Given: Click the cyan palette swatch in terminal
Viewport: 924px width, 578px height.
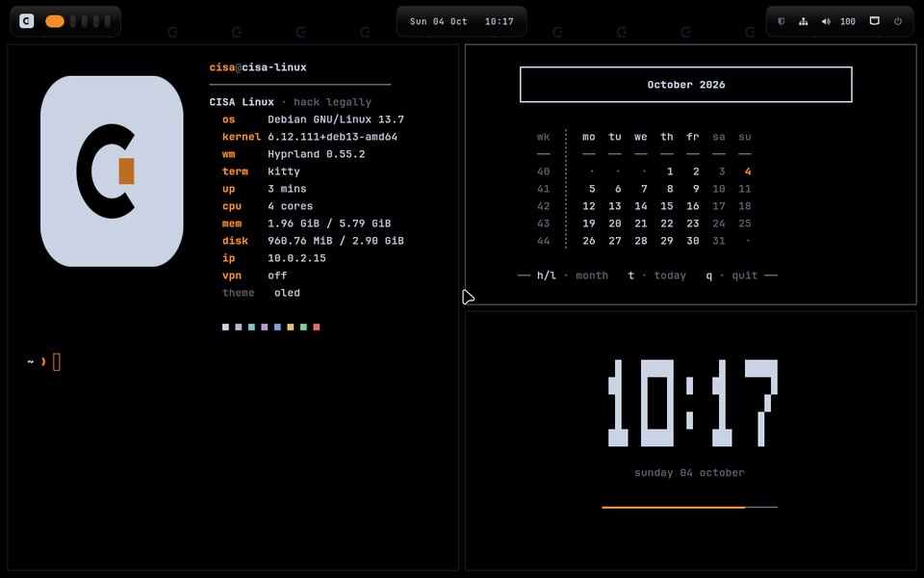Looking at the screenshot, I should click(x=251, y=327).
